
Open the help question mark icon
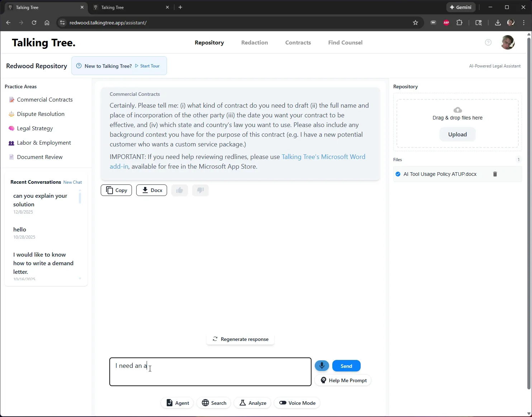coord(488,42)
